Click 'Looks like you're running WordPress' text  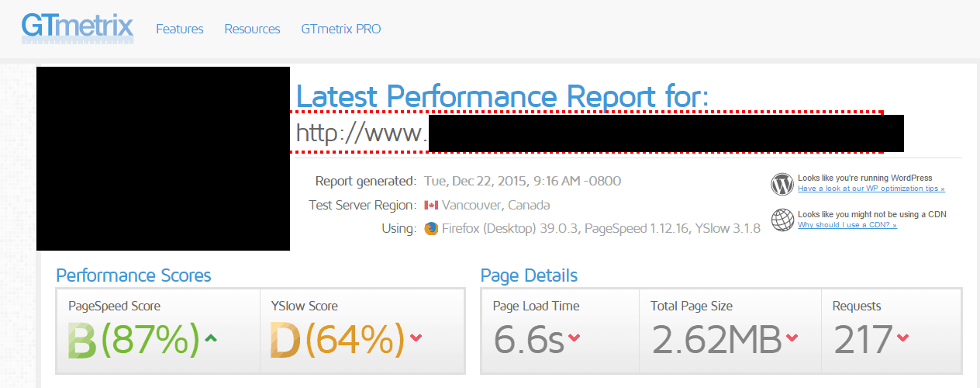coord(865,178)
